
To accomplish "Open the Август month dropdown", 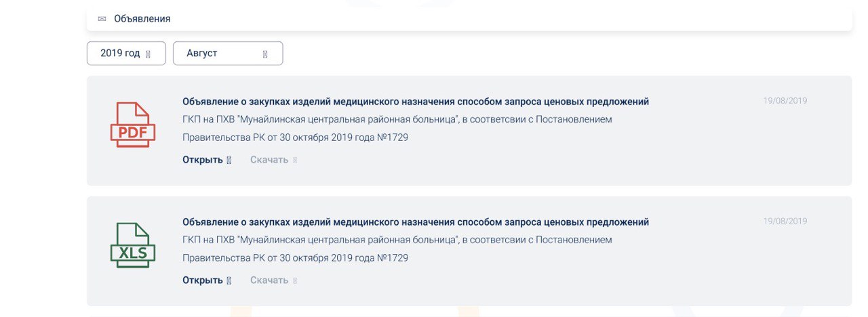I will pyautogui.click(x=228, y=54).
